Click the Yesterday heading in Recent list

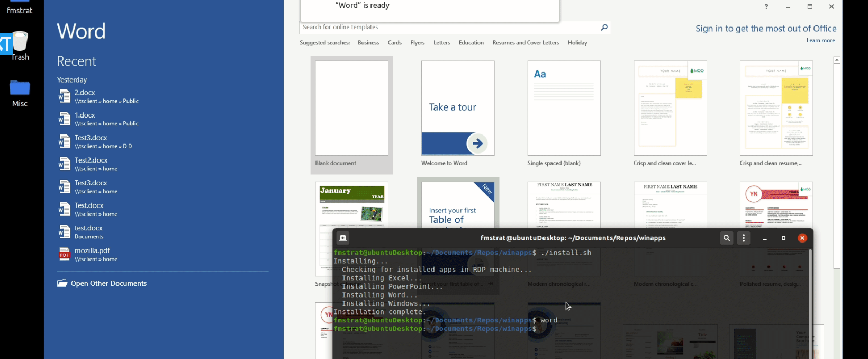(x=72, y=80)
